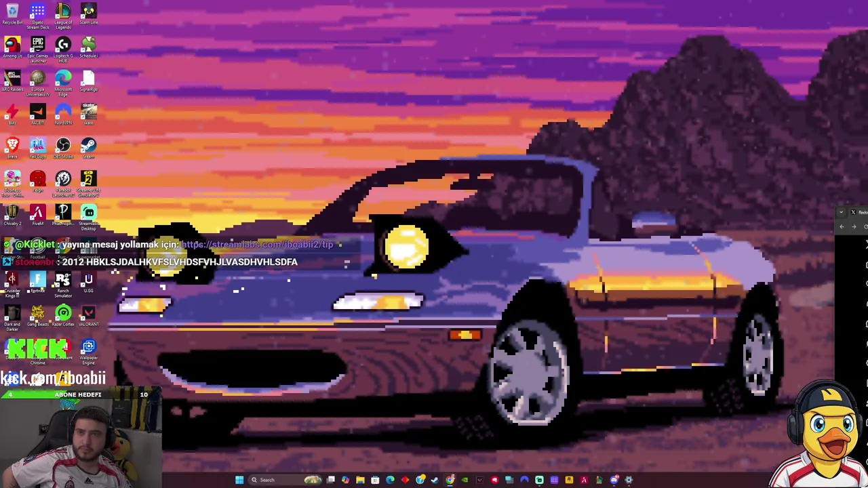Open FACEIT desktop shortcut
The image size is (868, 488).
coord(37,114)
